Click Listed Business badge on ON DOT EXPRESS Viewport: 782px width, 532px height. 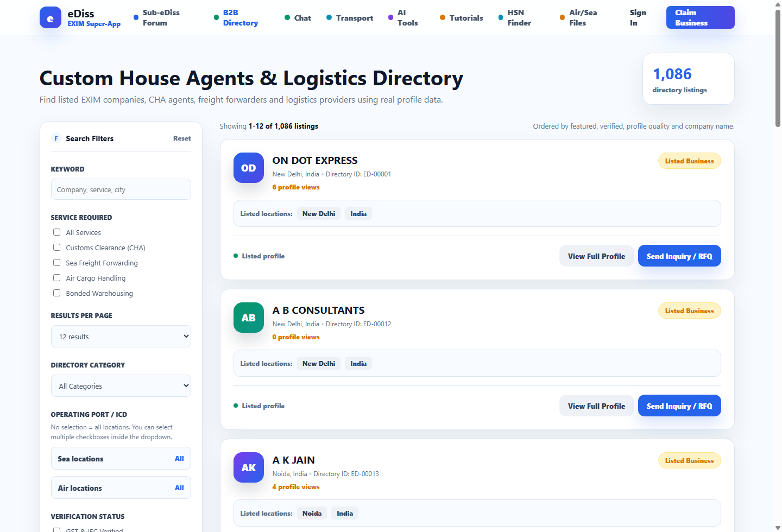click(x=689, y=161)
